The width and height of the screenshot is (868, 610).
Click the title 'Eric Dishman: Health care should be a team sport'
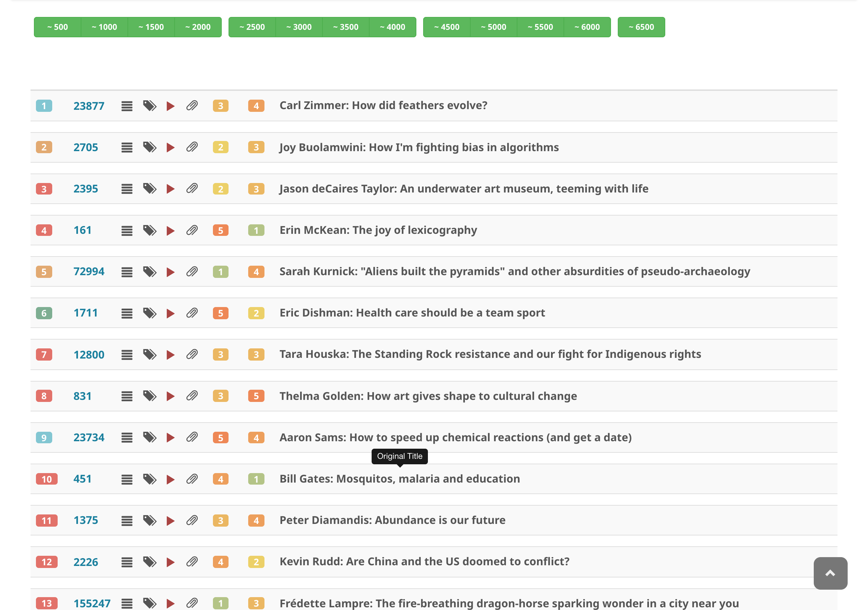(412, 313)
